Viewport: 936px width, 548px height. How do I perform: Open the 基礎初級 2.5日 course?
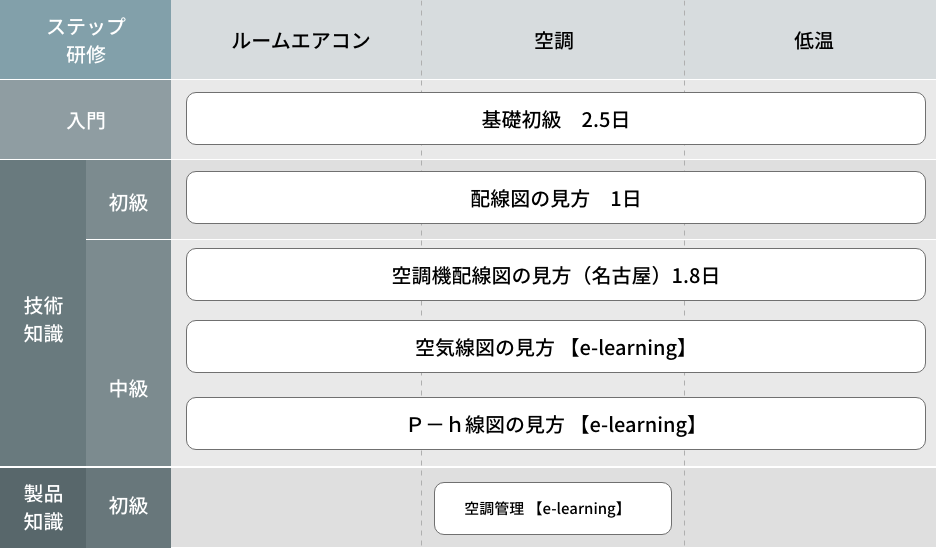point(555,119)
